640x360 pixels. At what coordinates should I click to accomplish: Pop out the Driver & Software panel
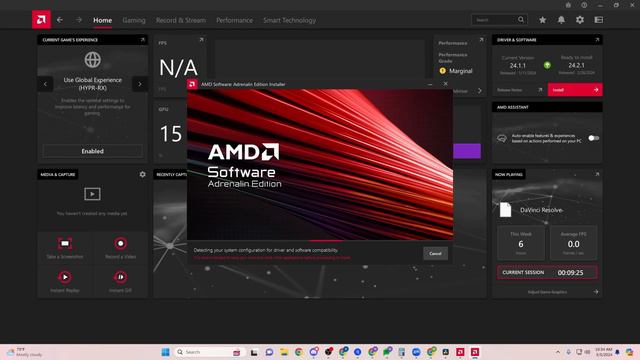(x=597, y=40)
